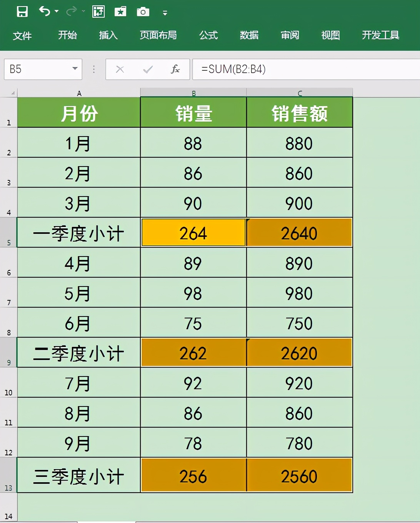Open the Redo history dropdown arrow
The image size is (420, 523).
point(83,12)
